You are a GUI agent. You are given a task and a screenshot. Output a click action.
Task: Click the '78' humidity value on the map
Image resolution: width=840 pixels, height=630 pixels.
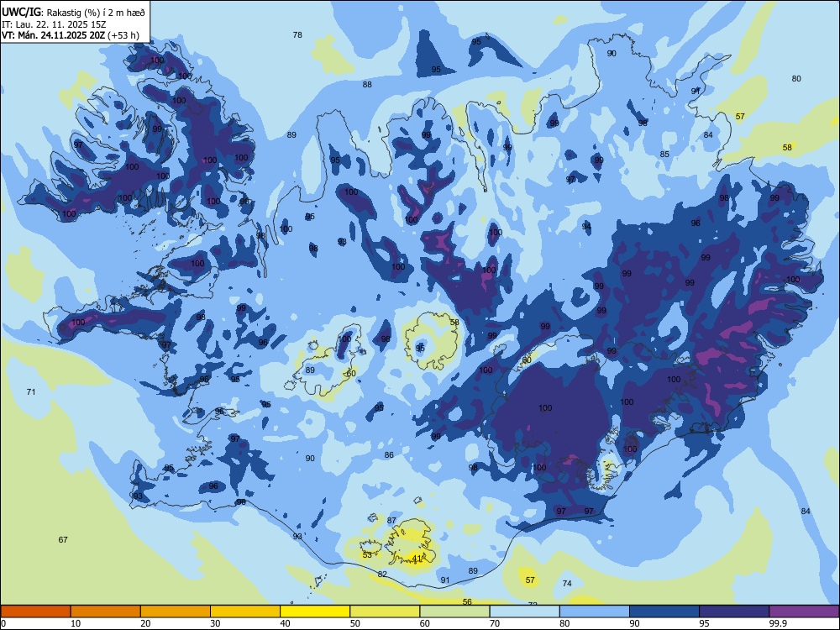click(297, 34)
